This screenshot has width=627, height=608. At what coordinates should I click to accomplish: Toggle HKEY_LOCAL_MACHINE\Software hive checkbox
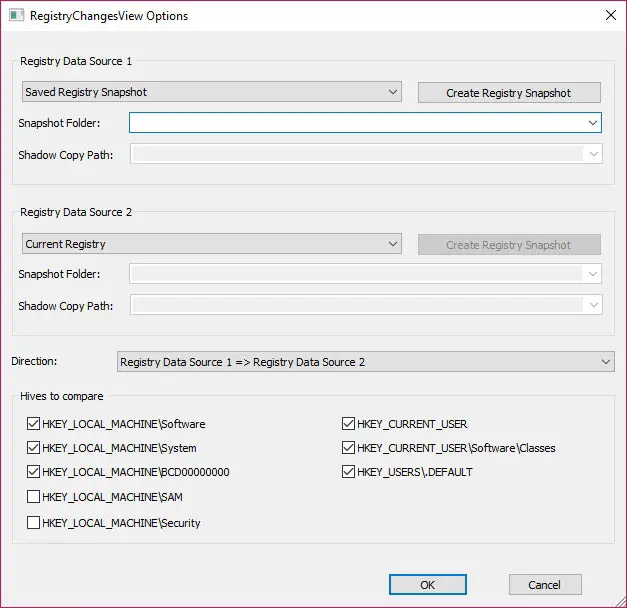click(34, 424)
